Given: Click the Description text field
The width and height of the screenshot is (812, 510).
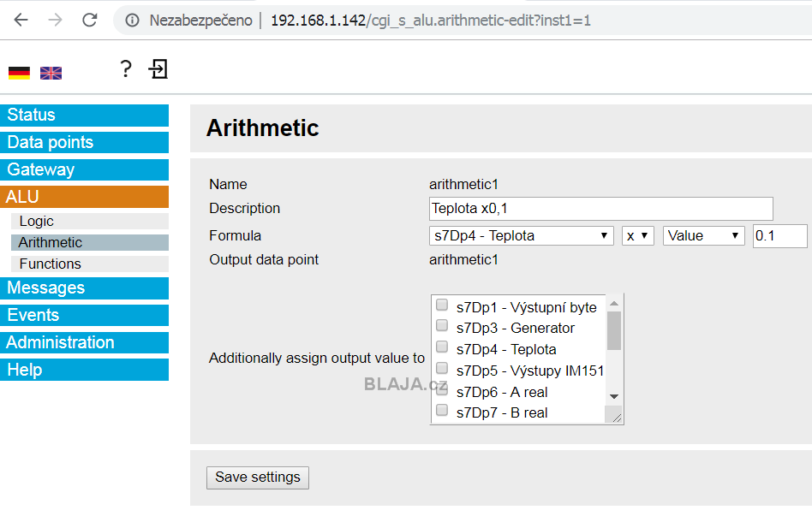Looking at the screenshot, I should pyautogui.click(x=600, y=209).
